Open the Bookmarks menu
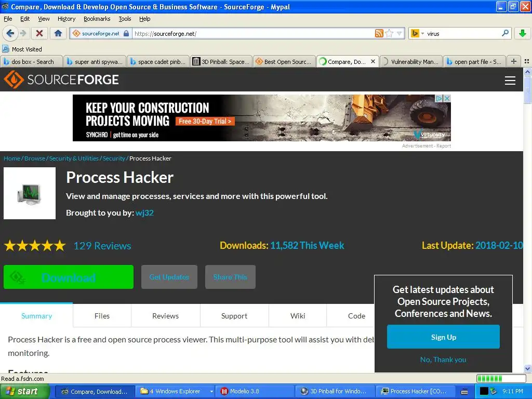This screenshot has height=399, width=532. click(97, 19)
